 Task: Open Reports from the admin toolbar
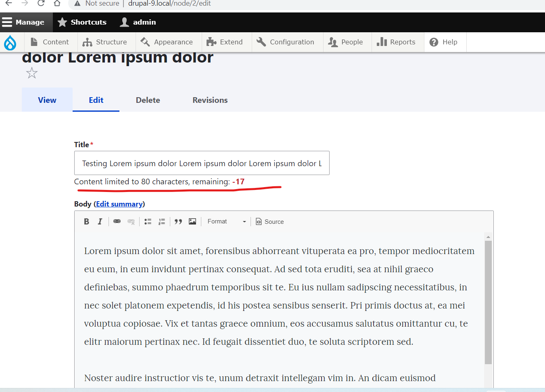pos(397,42)
